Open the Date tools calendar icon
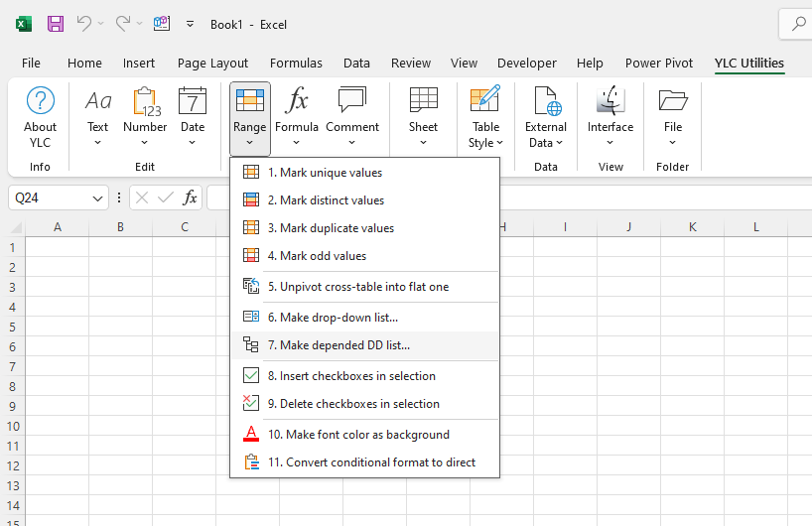Screen dimensions: 812x526 (x=193, y=101)
